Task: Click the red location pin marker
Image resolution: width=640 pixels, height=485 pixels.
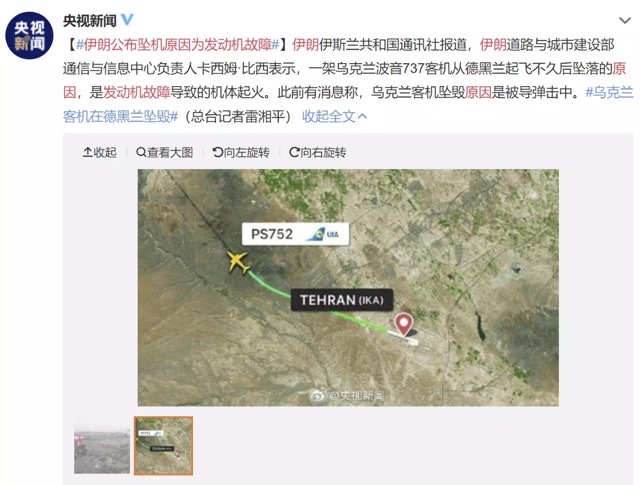Action: click(404, 325)
